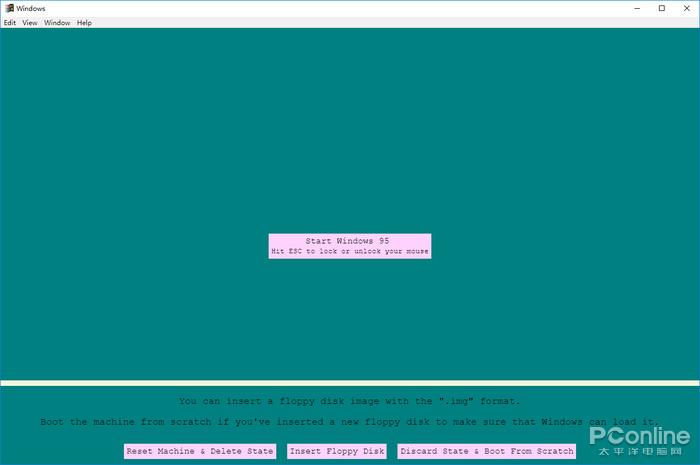Open the Help menu
The image size is (700, 465).
(84, 23)
